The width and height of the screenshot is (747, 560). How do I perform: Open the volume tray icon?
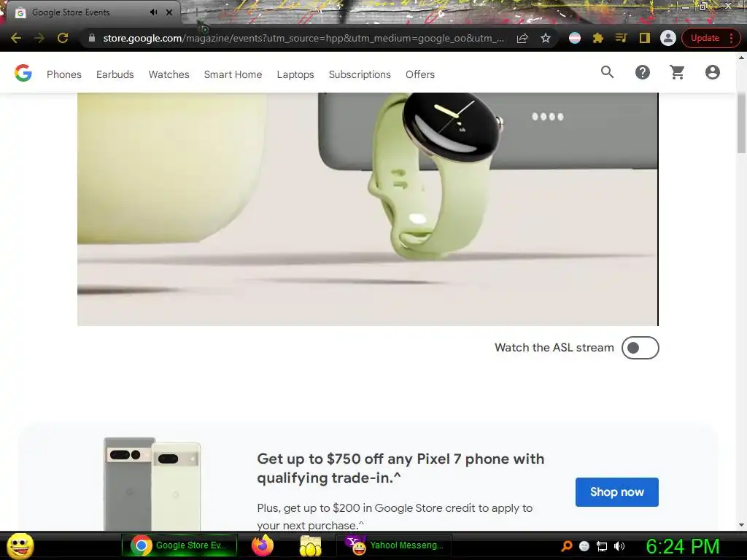point(619,546)
